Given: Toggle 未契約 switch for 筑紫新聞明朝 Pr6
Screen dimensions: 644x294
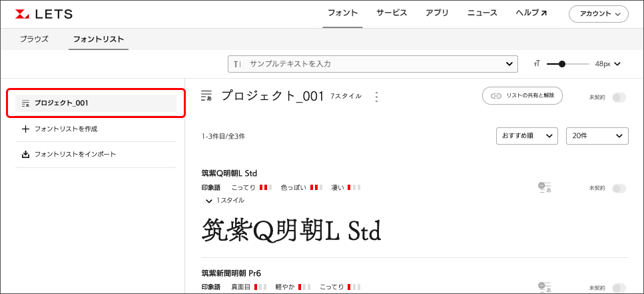Looking at the screenshot, I should point(619,288).
